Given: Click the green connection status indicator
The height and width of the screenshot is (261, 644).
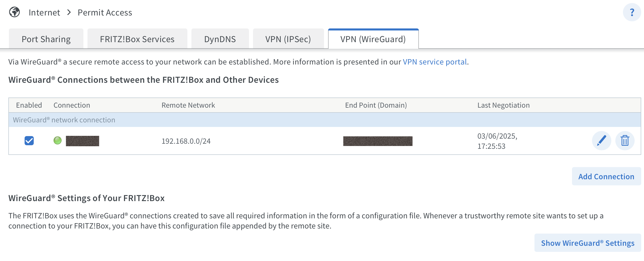Looking at the screenshot, I should (58, 140).
